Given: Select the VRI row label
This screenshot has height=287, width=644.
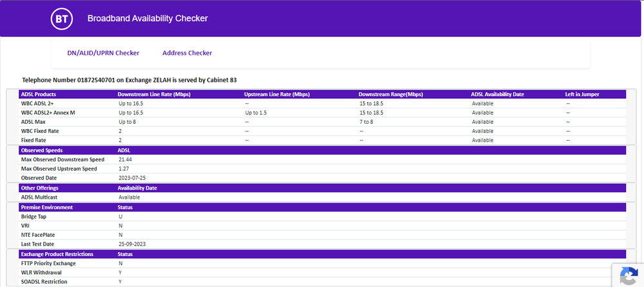Looking at the screenshot, I should point(25,226).
